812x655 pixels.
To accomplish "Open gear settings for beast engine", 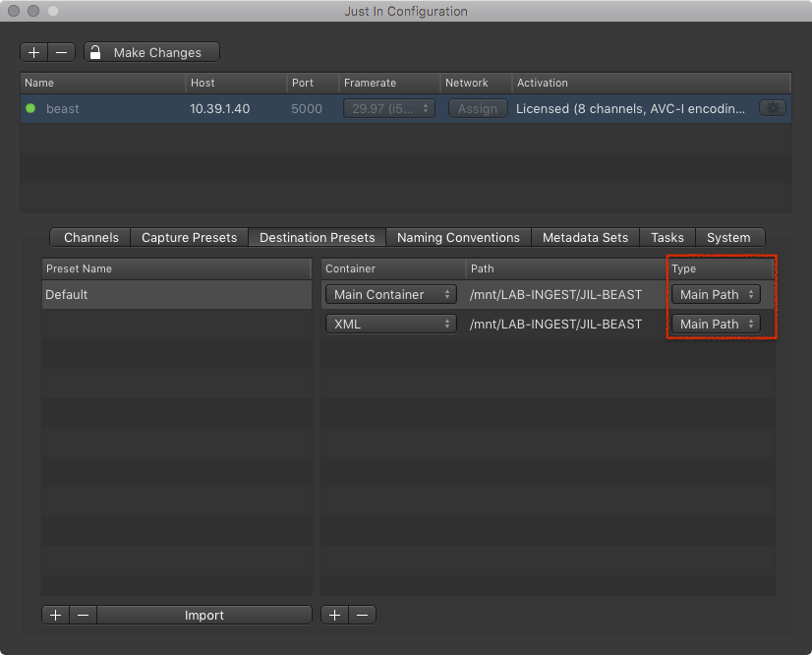I will coord(773,108).
